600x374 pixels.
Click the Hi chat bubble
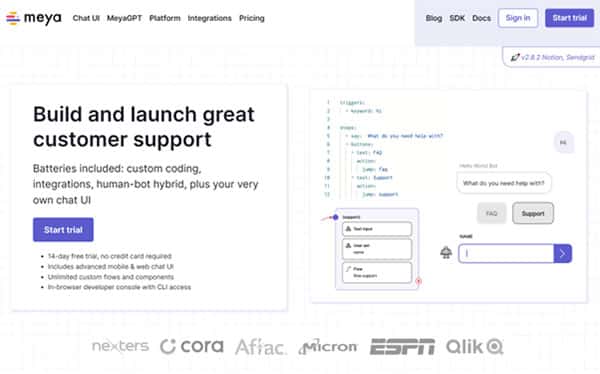[x=564, y=142]
